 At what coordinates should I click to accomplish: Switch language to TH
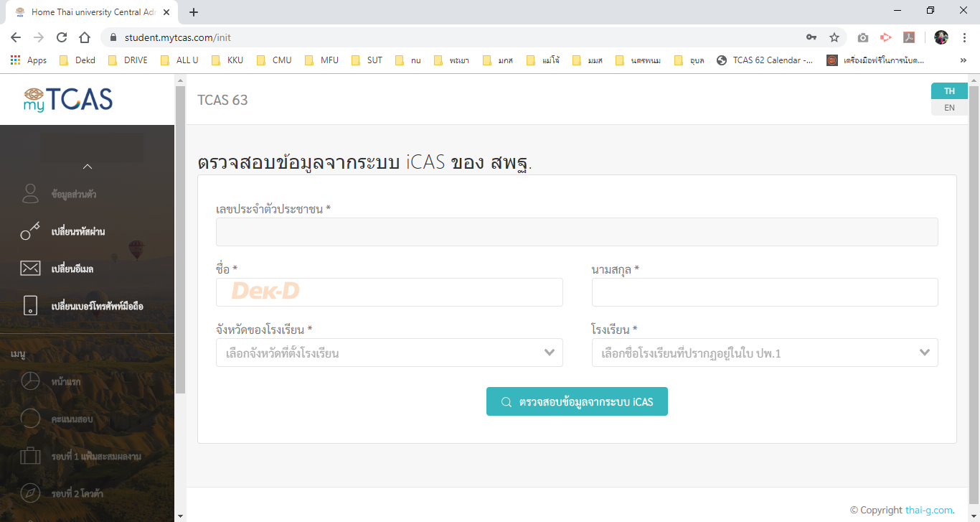coord(949,91)
